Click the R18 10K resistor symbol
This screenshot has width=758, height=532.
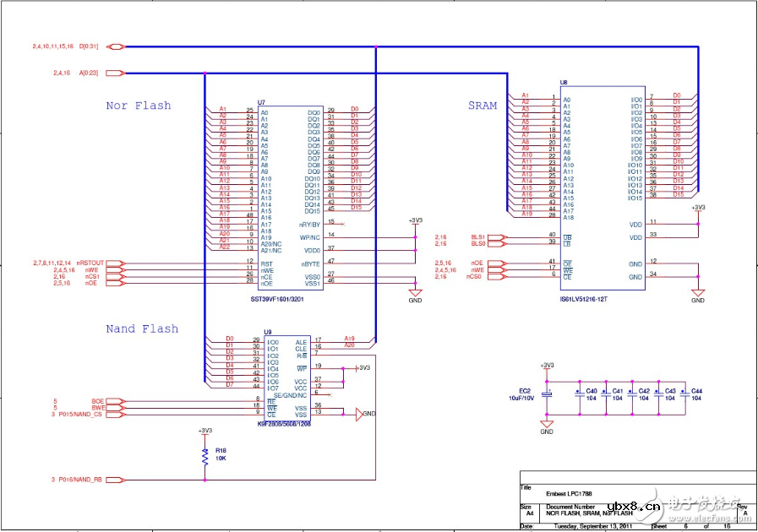204,457
